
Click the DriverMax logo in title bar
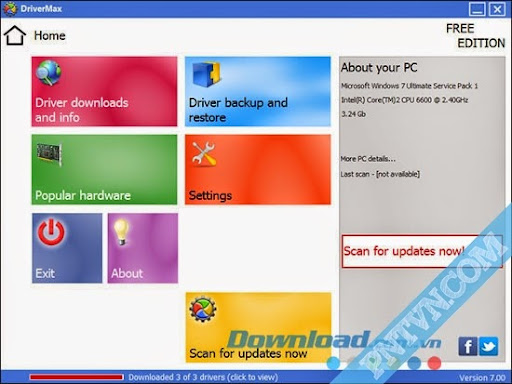9,9
